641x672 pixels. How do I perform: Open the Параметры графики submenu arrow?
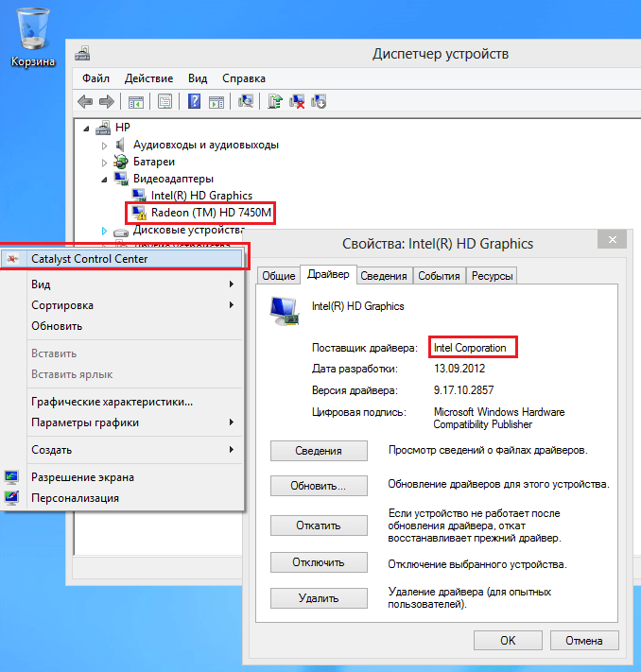tap(232, 422)
